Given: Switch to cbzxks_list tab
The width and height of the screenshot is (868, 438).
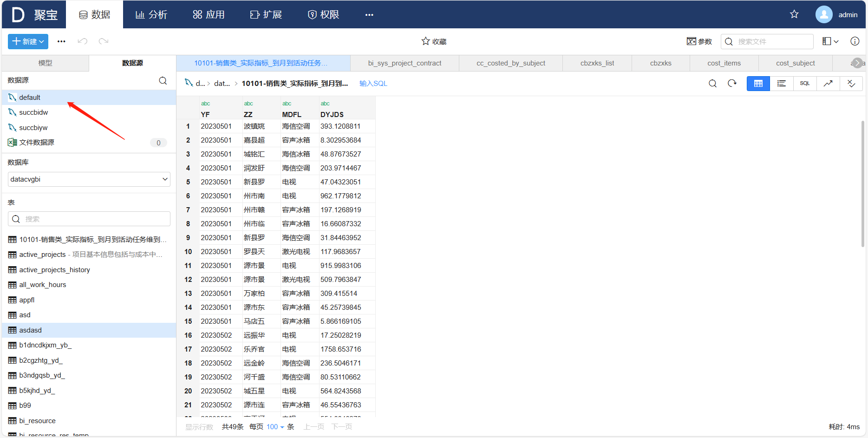Looking at the screenshot, I should [597, 63].
